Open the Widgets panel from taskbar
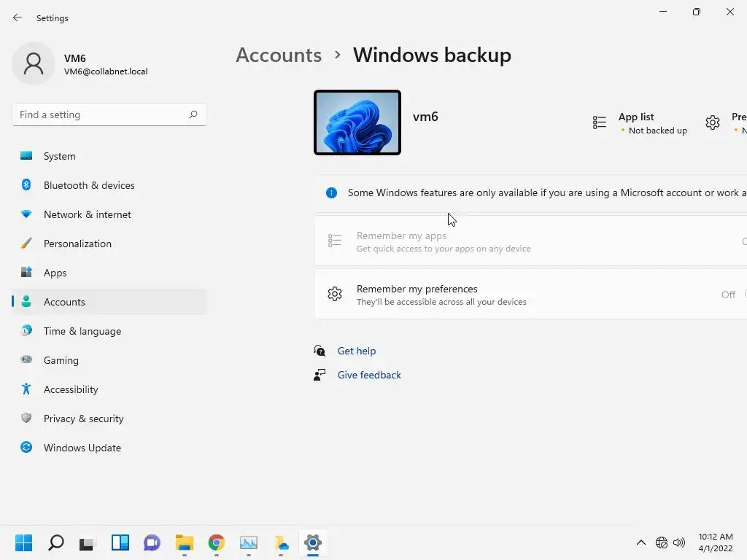This screenshot has height=560, width=747. click(120, 542)
